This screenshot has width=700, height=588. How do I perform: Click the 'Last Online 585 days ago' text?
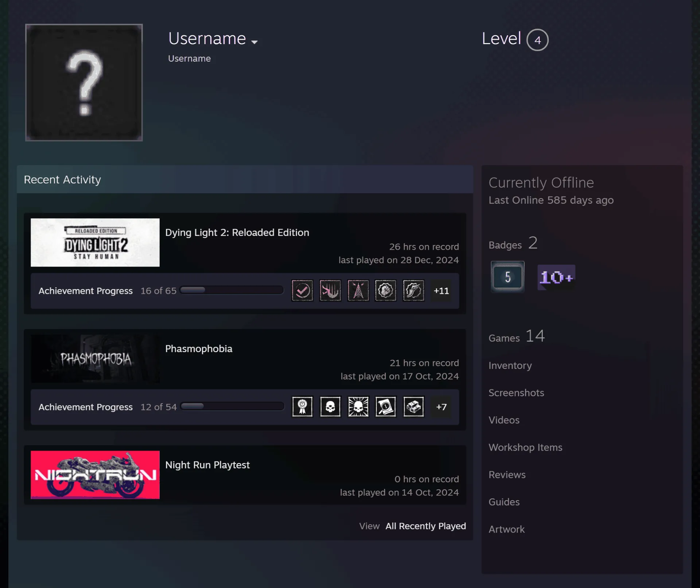pos(551,200)
